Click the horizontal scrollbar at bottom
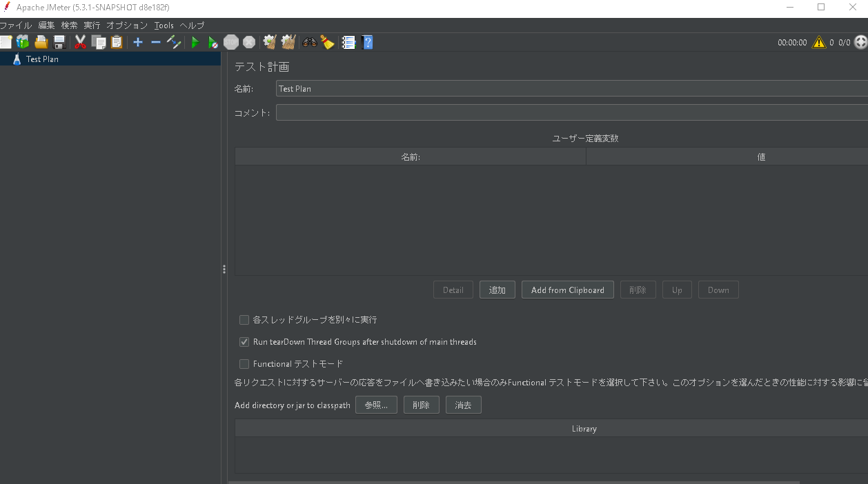Viewport: 868px width, 484px height. point(513,482)
